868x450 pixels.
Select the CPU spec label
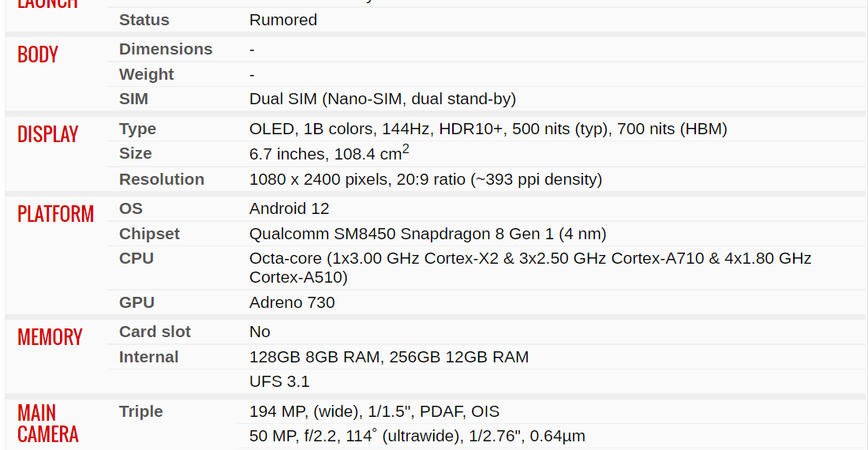pyautogui.click(x=137, y=258)
